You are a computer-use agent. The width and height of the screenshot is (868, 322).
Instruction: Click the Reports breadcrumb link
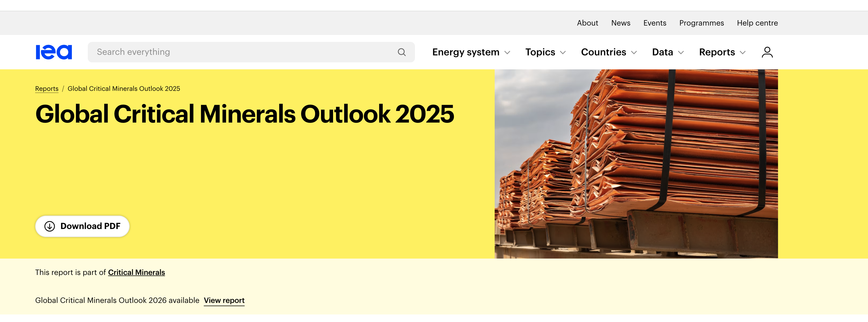coord(47,88)
